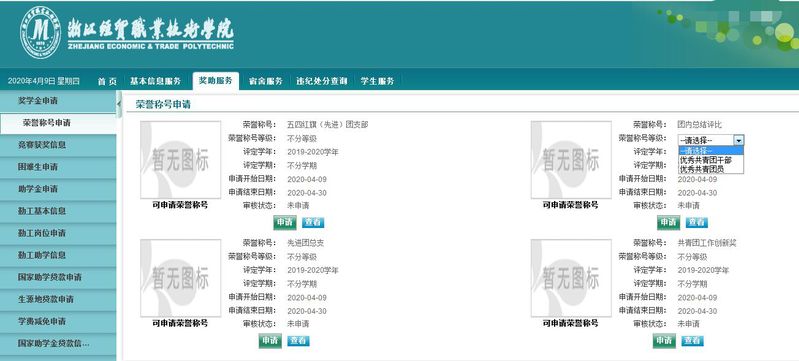Choose 优秀共青团干部 in the dropdown list
This screenshot has height=361, width=799.
(711, 160)
